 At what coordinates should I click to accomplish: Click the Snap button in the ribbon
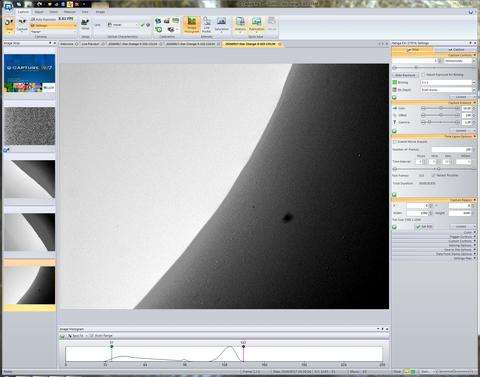(9, 25)
